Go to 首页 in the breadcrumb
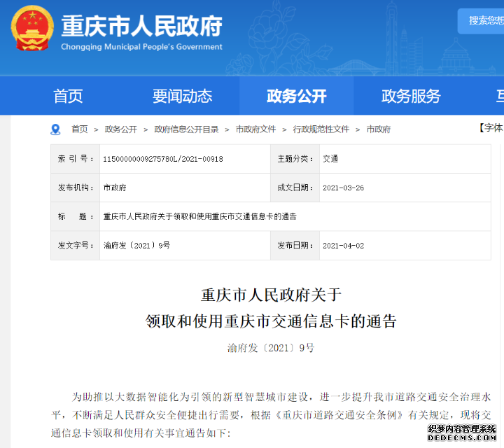This screenshot has height=448, width=504. 79,129
